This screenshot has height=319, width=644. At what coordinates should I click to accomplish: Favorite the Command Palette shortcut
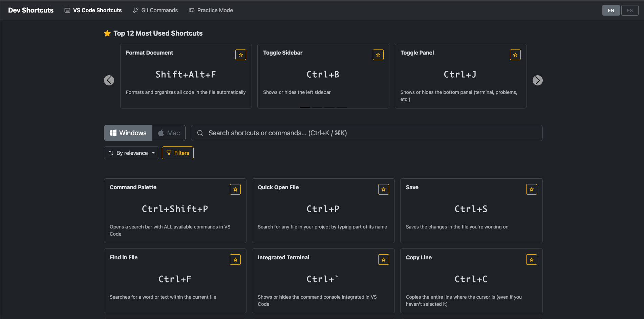click(x=235, y=190)
